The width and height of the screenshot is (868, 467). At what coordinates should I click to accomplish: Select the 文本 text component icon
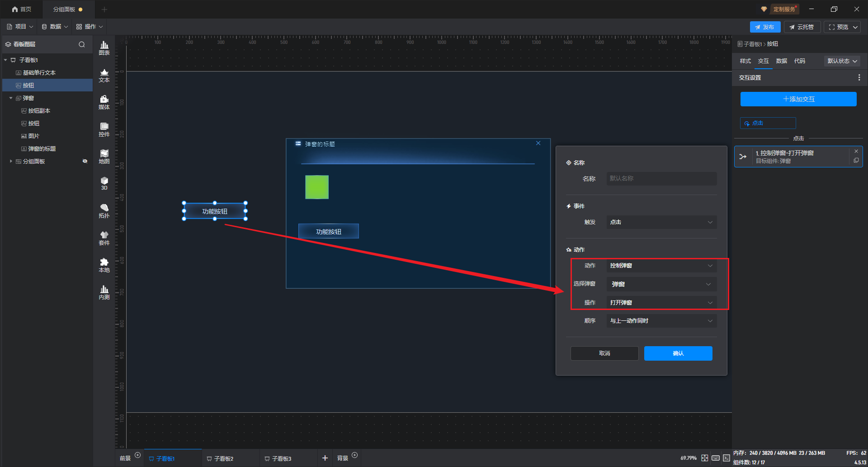104,75
